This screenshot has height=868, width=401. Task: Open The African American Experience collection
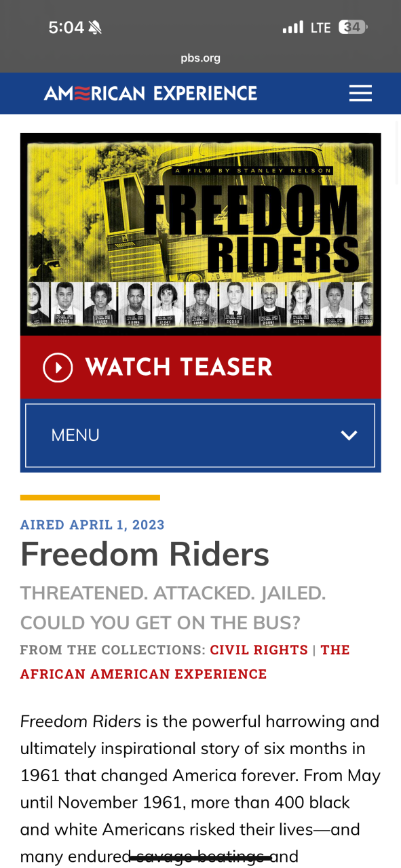[x=185, y=662]
